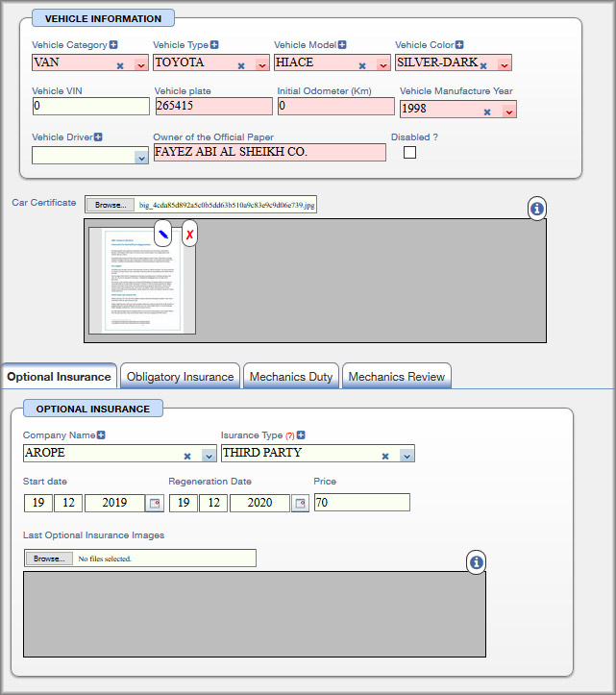Switch to the Obligatory Insurance tab

click(180, 377)
